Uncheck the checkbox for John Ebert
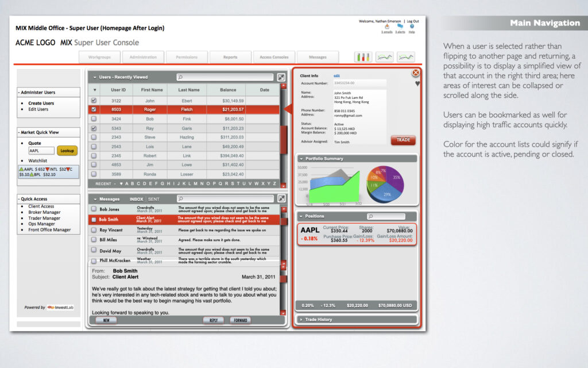The width and height of the screenshot is (588, 368). click(94, 101)
